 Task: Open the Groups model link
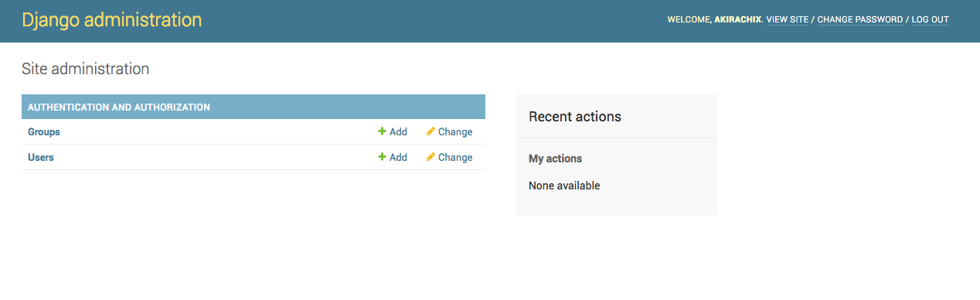(44, 132)
